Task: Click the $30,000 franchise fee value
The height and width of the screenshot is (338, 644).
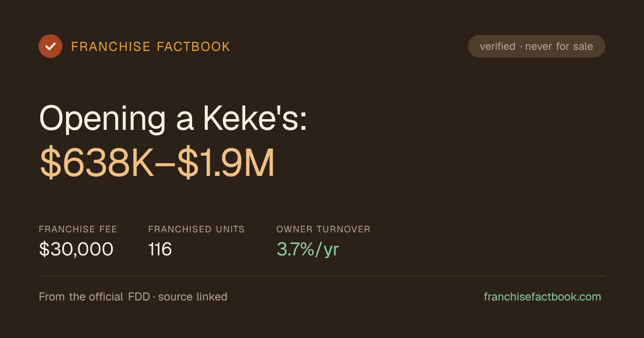Action: point(76,249)
